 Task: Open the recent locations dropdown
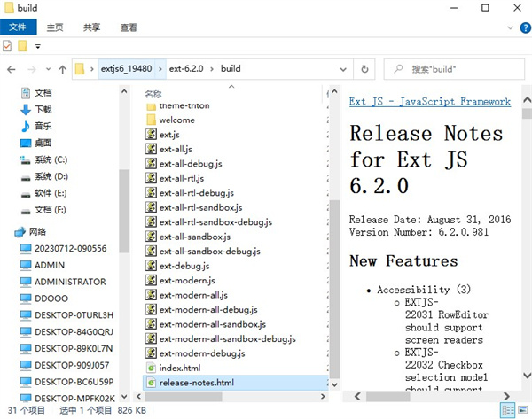click(48, 69)
